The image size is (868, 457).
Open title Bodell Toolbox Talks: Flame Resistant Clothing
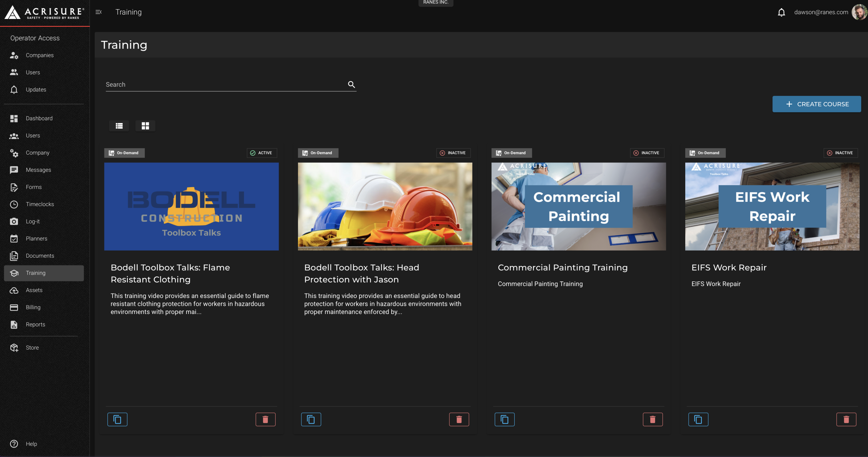point(170,273)
